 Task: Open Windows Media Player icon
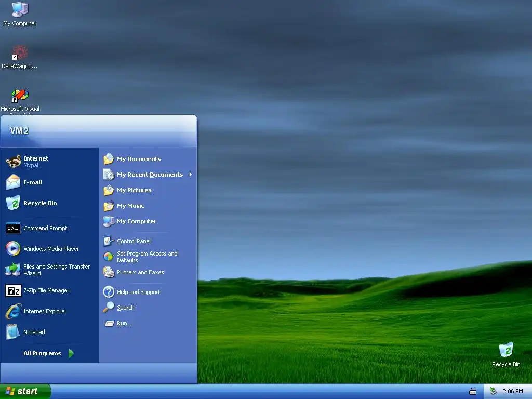[x=13, y=249]
